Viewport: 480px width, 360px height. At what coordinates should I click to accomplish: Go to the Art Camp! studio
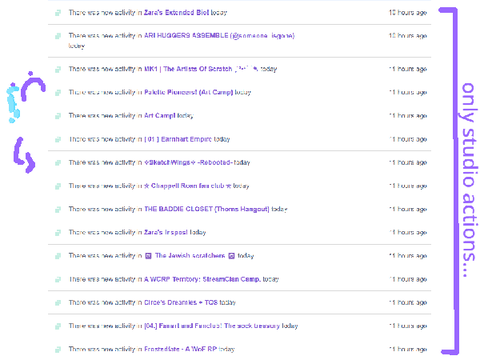160,116
